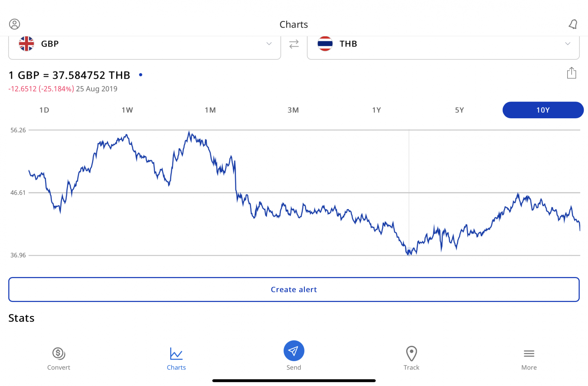
Task: Choose the 1M range button
Action: pos(210,110)
